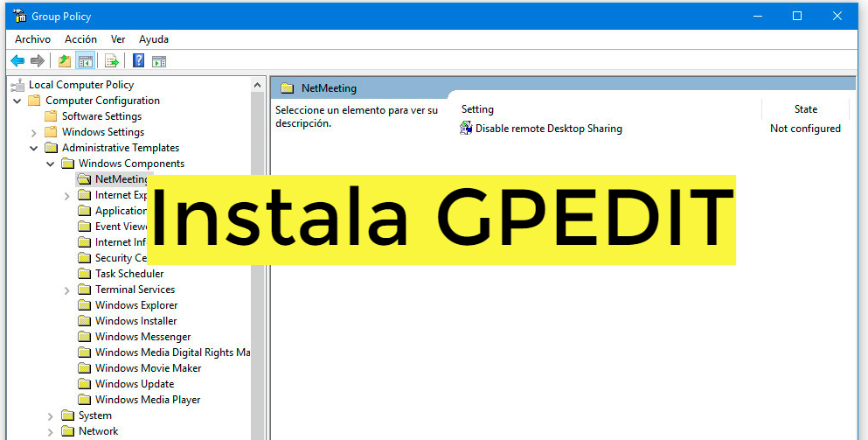Toggle the action pane toolbar icon
The height and width of the screenshot is (440, 868).
pyautogui.click(x=159, y=61)
